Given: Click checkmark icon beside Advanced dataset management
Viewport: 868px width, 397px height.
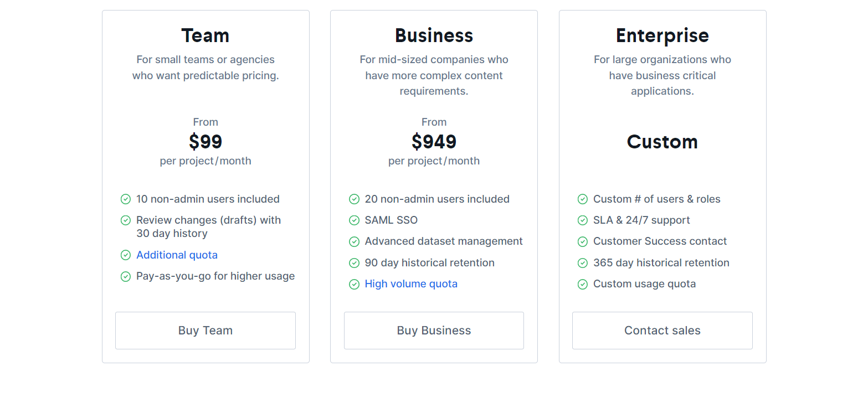Looking at the screenshot, I should (x=354, y=242).
